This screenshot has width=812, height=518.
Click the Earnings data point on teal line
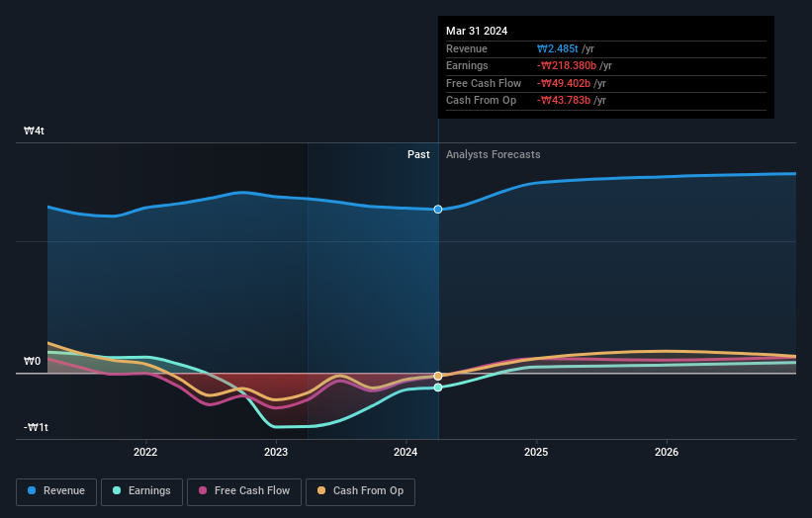coord(438,388)
